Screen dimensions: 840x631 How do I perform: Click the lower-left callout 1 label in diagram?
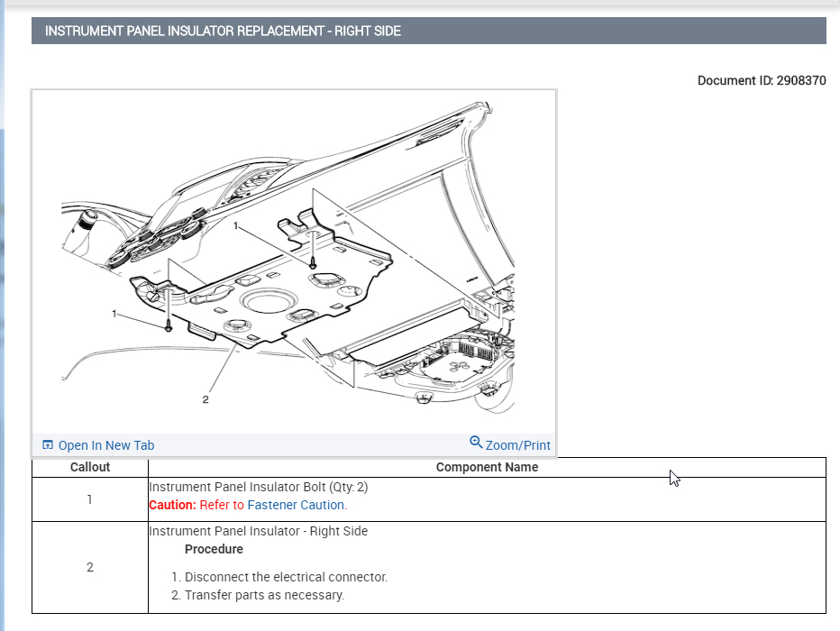click(x=114, y=314)
